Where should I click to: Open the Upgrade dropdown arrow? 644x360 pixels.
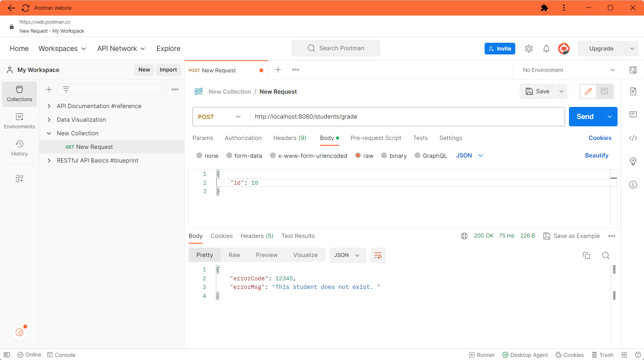click(632, 49)
